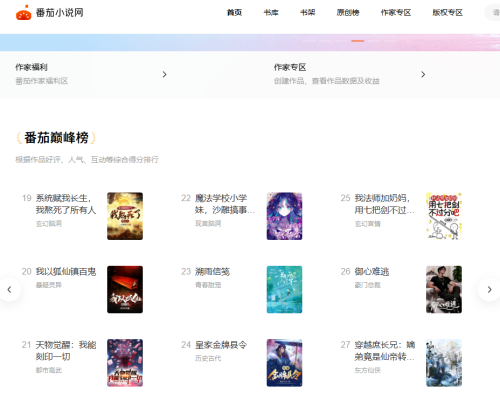Open the 书架 nav item
Screen dimensions: 500x399
(x=308, y=13)
